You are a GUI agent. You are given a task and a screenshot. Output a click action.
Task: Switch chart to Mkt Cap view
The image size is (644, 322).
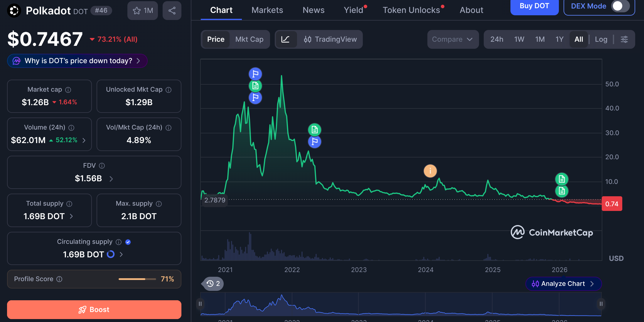click(249, 39)
